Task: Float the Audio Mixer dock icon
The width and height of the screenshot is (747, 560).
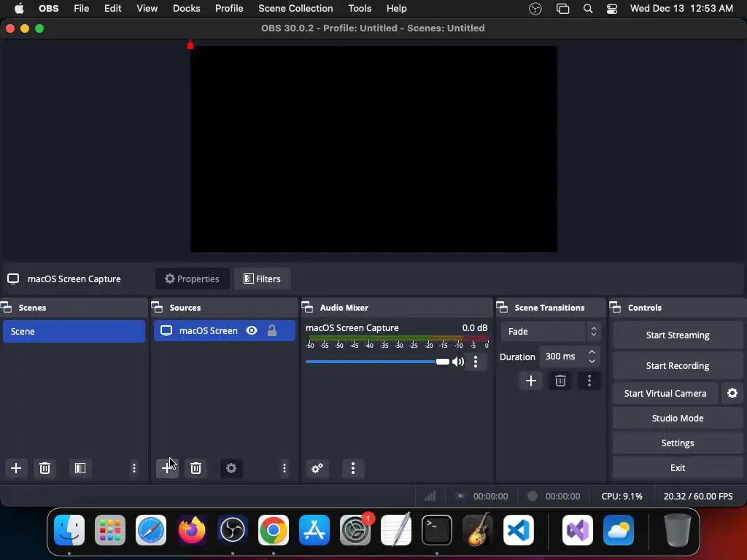Action: coord(307,307)
